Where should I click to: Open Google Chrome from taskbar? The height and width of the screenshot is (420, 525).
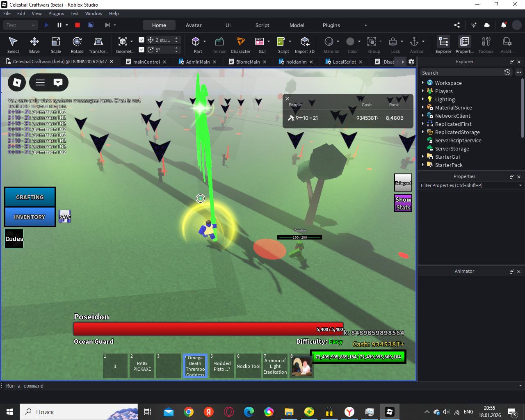(189, 412)
